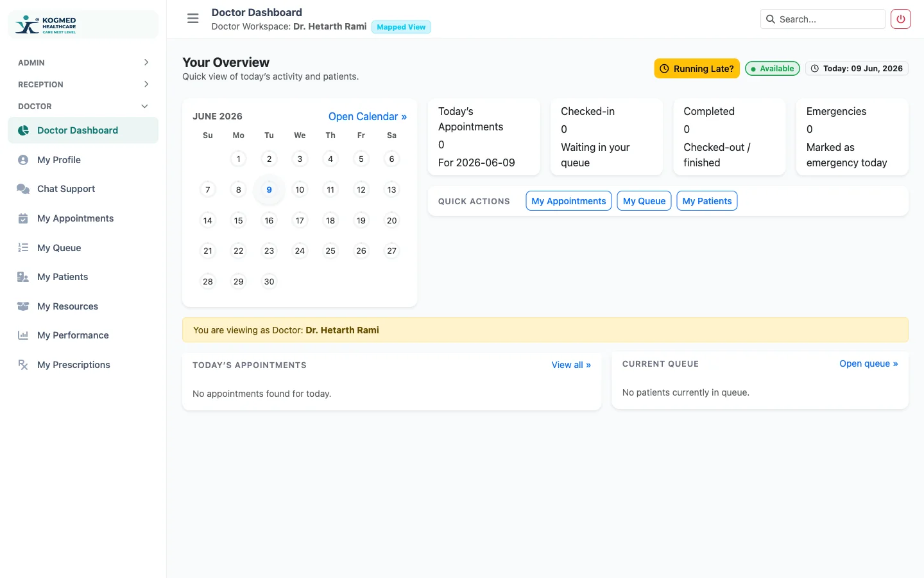
Task: Click the Mapped View badge
Action: pyautogui.click(x=401, y=27)
